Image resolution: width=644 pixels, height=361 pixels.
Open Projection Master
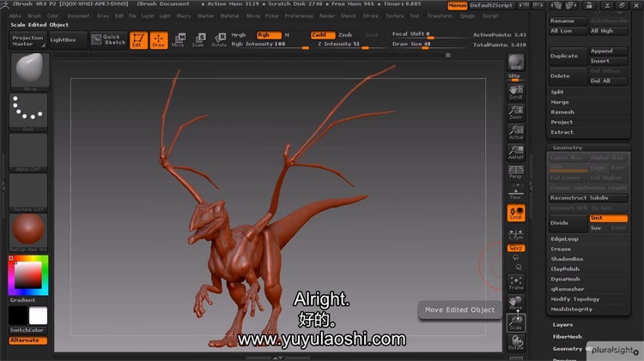27,40
